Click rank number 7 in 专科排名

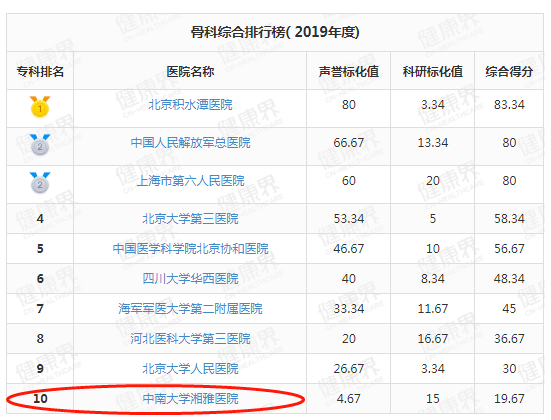tap(40, 309)
